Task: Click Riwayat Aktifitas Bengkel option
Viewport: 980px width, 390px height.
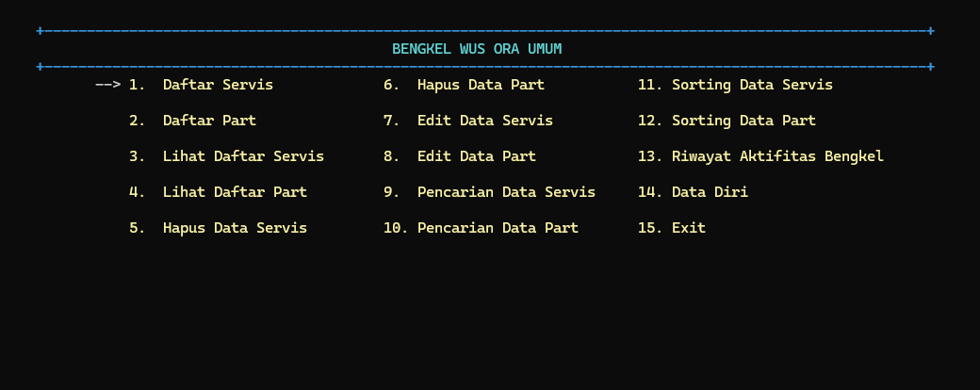Action: [x=777, y=156]
